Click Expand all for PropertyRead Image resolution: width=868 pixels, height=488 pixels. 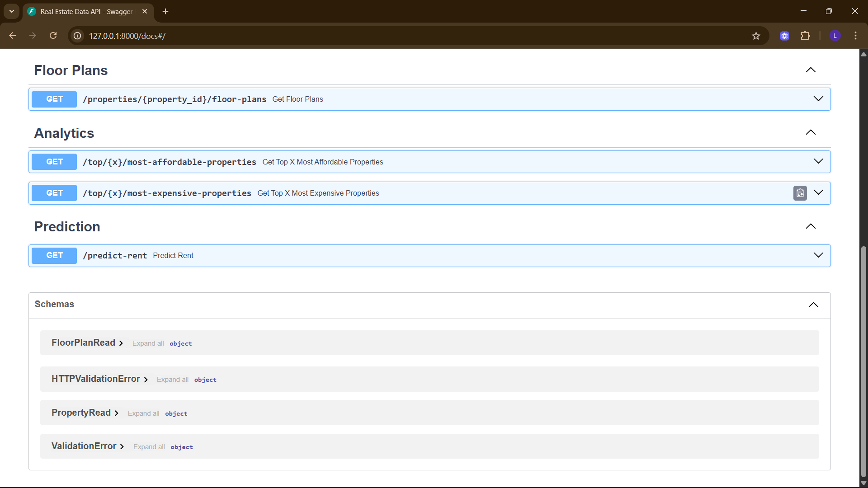[x=143, y=413]
